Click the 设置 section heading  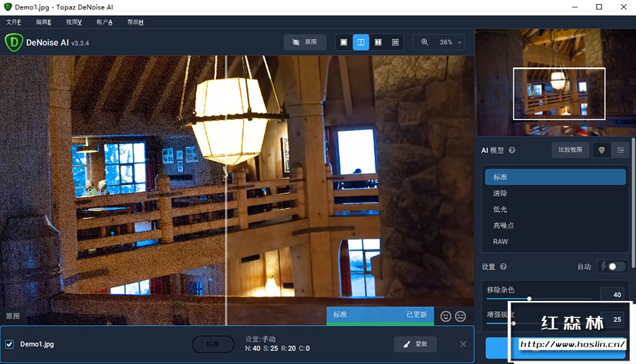coord(488,266)
